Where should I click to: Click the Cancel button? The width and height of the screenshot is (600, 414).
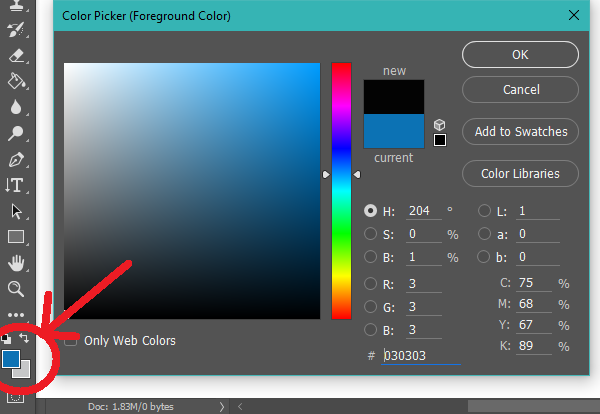click(520, 90)
